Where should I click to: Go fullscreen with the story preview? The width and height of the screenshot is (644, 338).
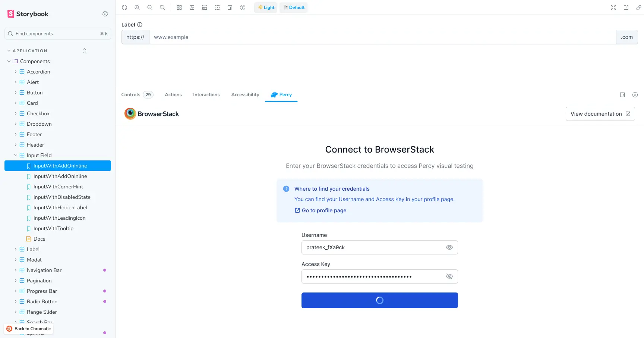pyautogui.click(x=613, y=7)
